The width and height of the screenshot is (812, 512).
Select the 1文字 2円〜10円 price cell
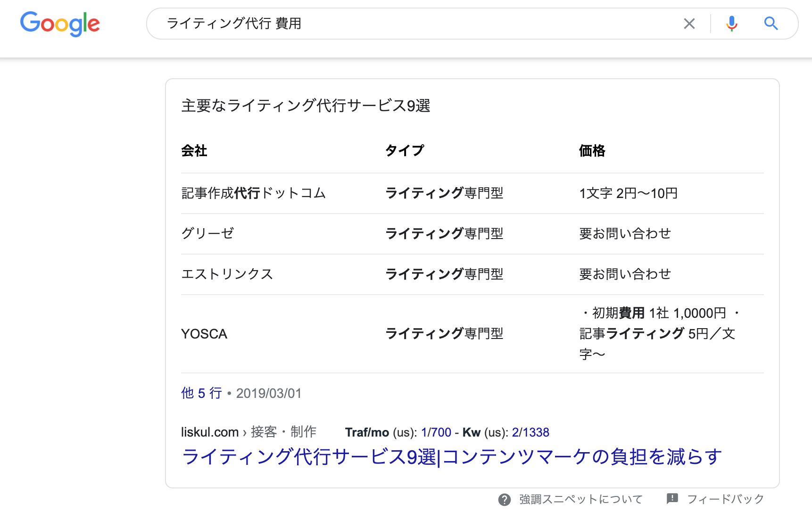point(628,193)
